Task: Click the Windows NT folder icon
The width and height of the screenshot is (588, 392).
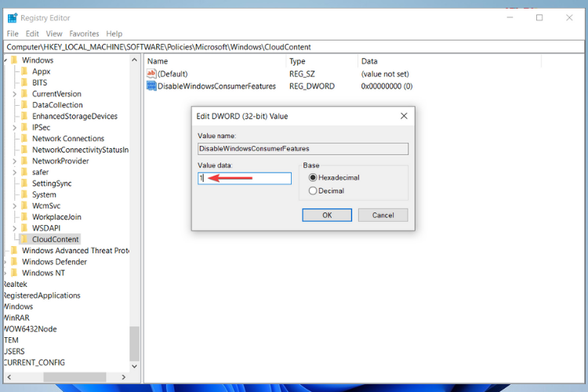Action: 14,273
